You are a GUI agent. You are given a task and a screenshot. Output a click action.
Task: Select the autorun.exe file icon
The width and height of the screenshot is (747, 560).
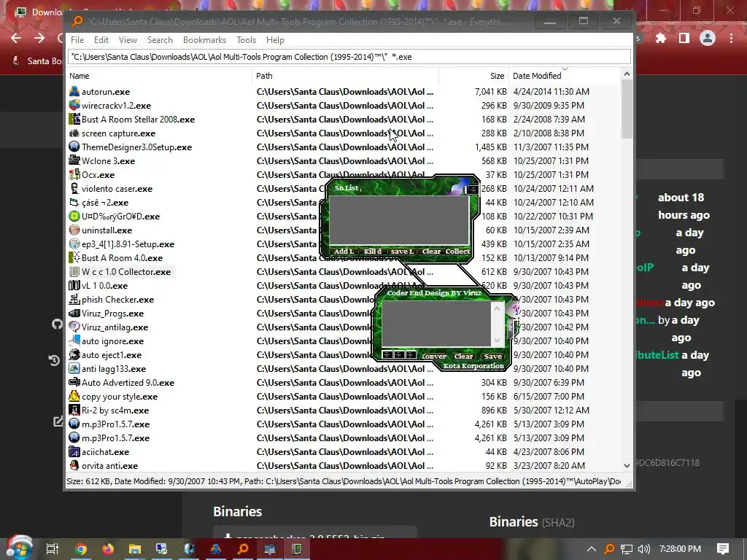tap(74, 91)
